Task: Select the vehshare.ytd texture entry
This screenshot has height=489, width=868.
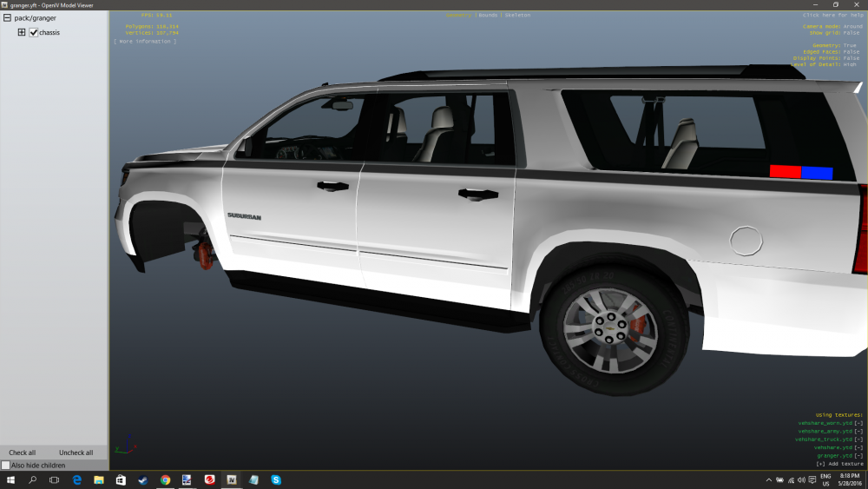Action: tap(833, 447)
